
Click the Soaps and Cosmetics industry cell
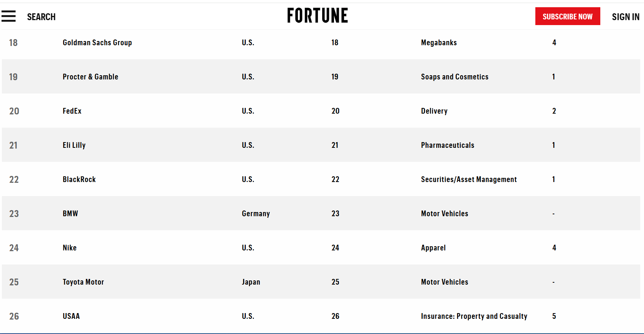point(455,77)
